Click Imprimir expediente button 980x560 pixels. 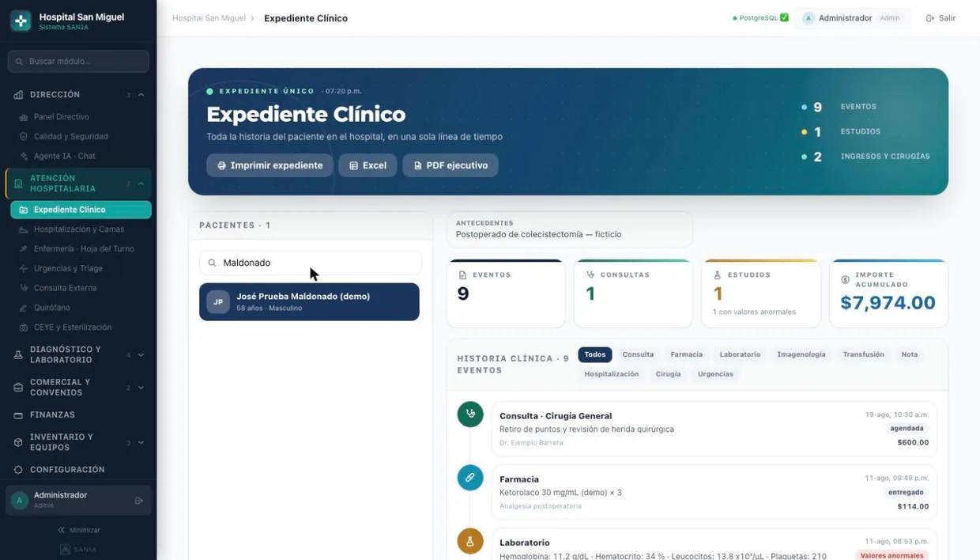(269, 165)
